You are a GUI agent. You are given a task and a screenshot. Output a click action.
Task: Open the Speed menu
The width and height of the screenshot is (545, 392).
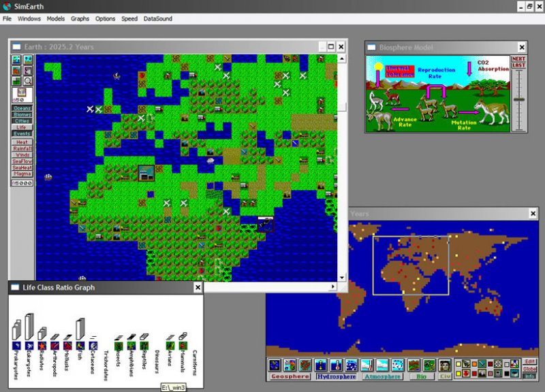point(129,19)
